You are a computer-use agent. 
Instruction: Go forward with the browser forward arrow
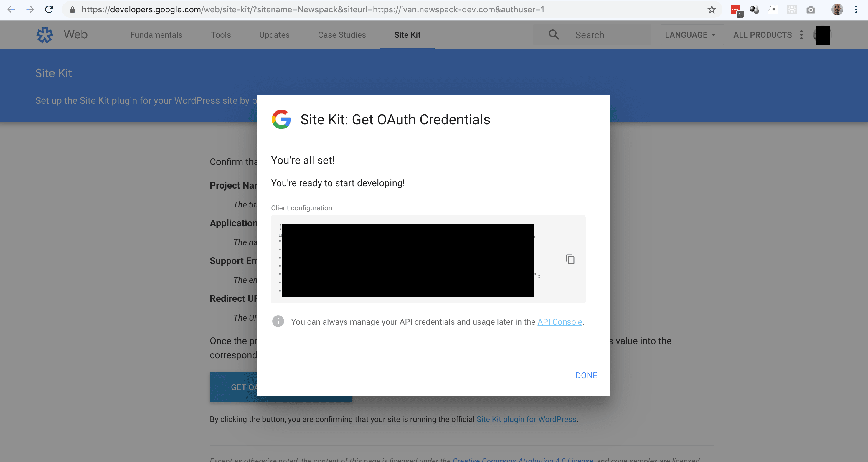point(30,9)
